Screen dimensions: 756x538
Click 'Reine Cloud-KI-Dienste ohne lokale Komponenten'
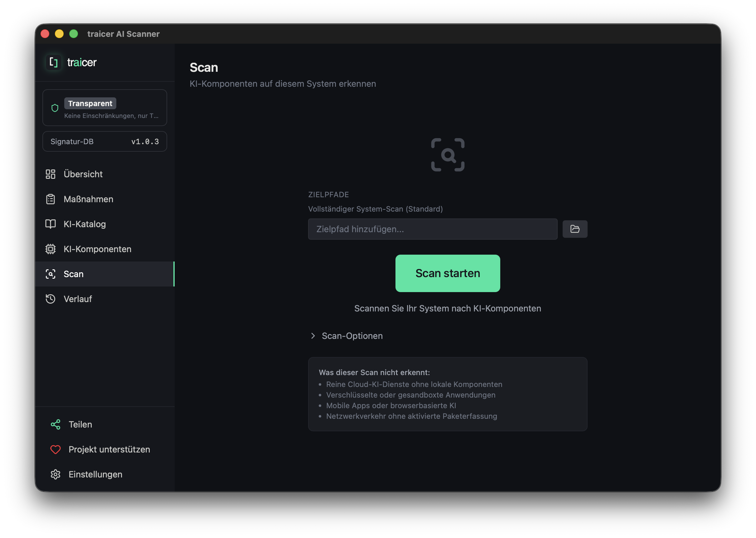tap(414, 384)
